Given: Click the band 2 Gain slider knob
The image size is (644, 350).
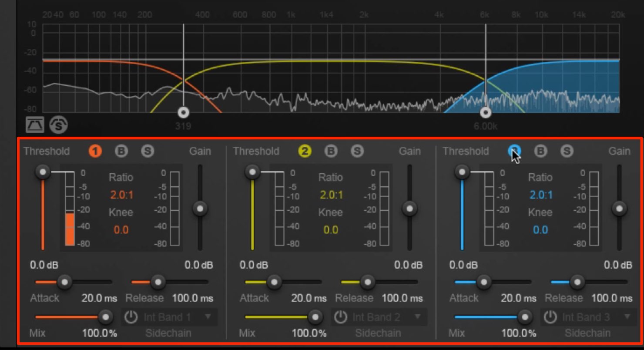Looking at the screenshot, I should point(409,209).
